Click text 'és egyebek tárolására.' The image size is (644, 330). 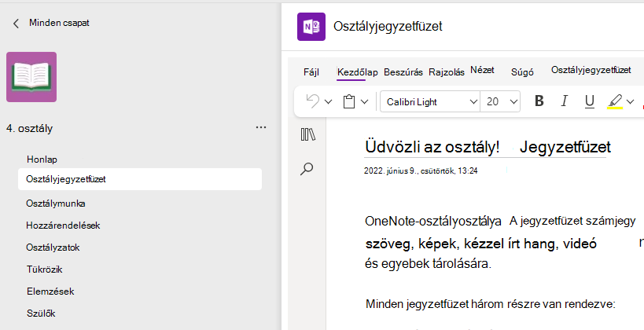point(428,263)
